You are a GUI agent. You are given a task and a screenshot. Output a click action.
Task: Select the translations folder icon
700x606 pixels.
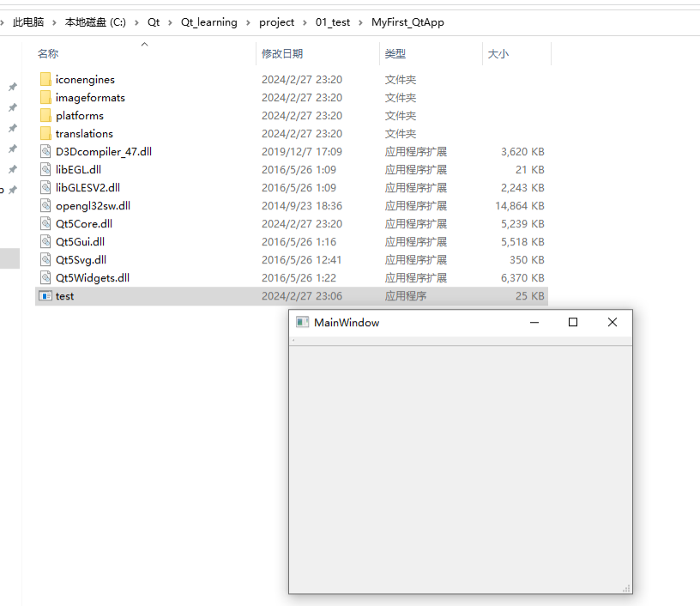click(x=45, y=134)
